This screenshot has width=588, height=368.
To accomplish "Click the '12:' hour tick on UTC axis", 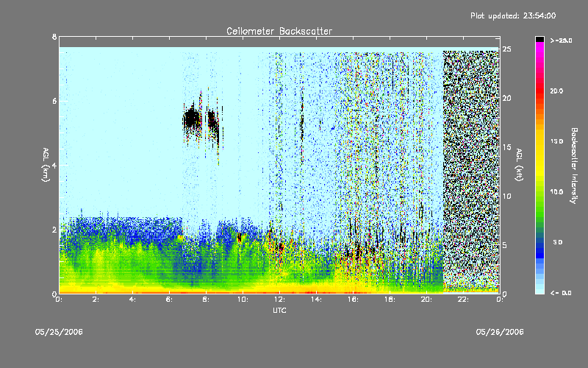I will click(280, 300).
